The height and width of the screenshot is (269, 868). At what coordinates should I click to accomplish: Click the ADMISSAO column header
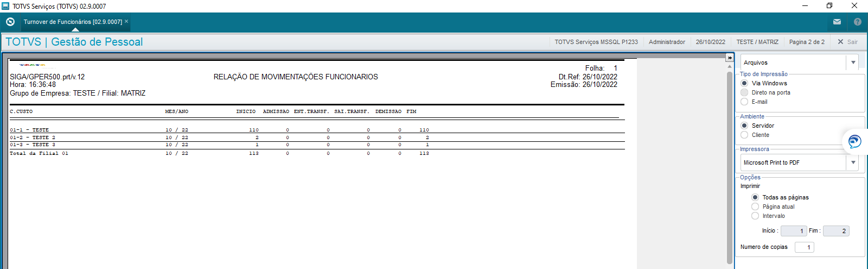point(276,111)
